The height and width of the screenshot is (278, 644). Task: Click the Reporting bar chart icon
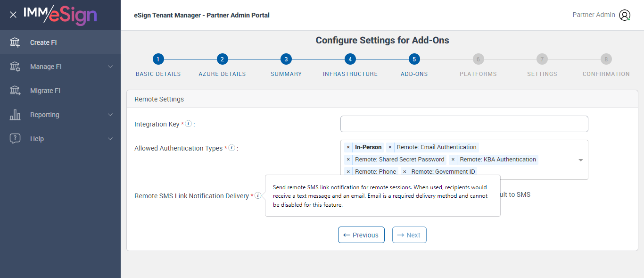[15, 115]
